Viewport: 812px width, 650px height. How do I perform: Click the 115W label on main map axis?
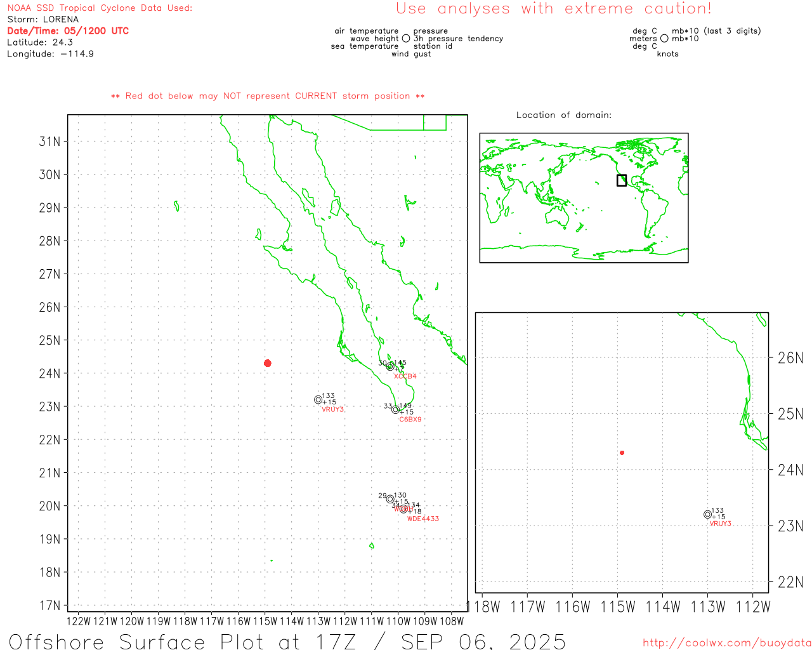[x=265, y=621]
